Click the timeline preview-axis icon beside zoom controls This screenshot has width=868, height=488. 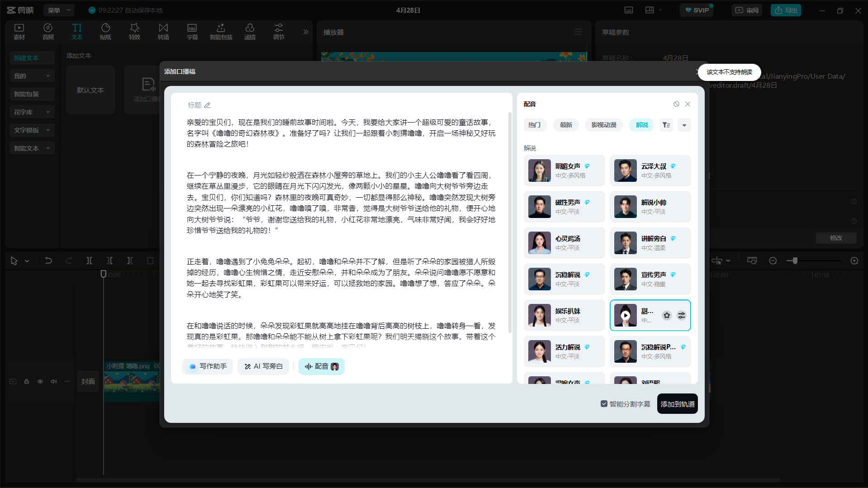[x=752, y=261]
